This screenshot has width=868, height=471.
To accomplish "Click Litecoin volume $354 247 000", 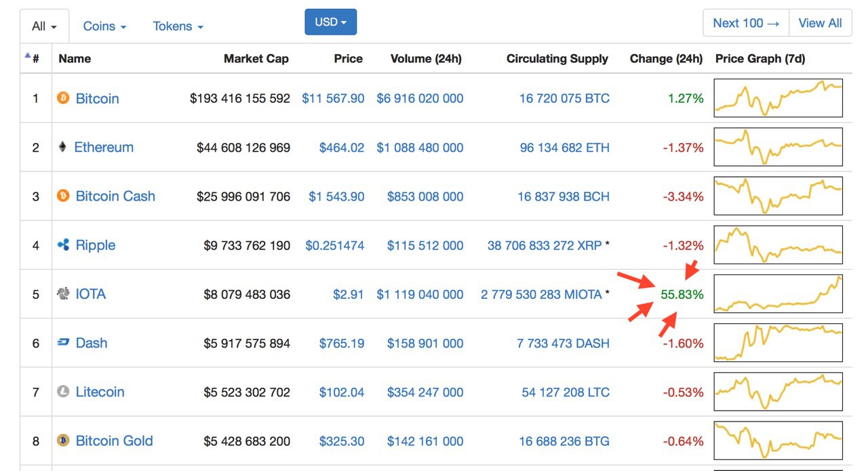I will 425,392.
